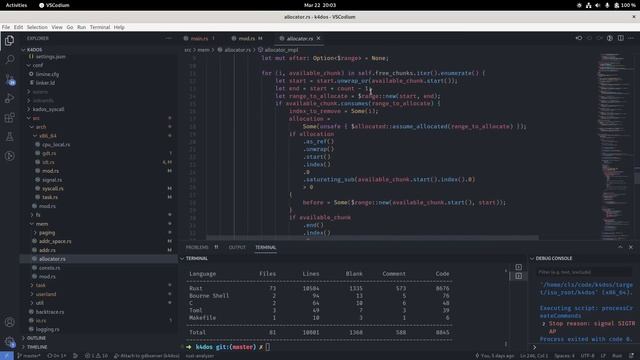Click the master branch in status bar

click(29, 356)
